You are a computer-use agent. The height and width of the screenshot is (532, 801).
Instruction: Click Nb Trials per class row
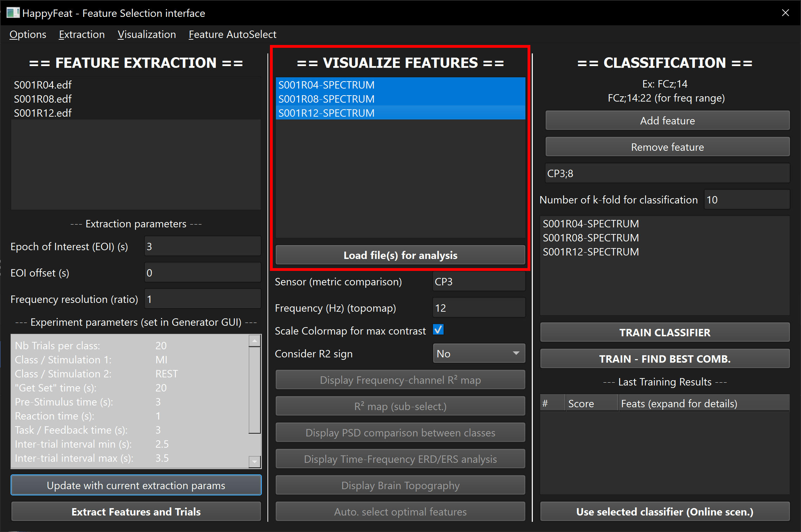[x=130, y=345]
